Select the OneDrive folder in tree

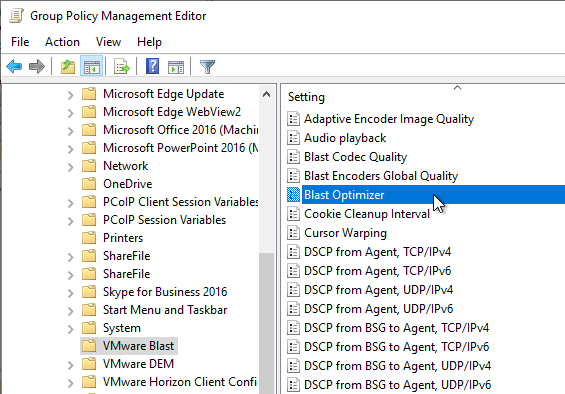(x=128, y=184)
